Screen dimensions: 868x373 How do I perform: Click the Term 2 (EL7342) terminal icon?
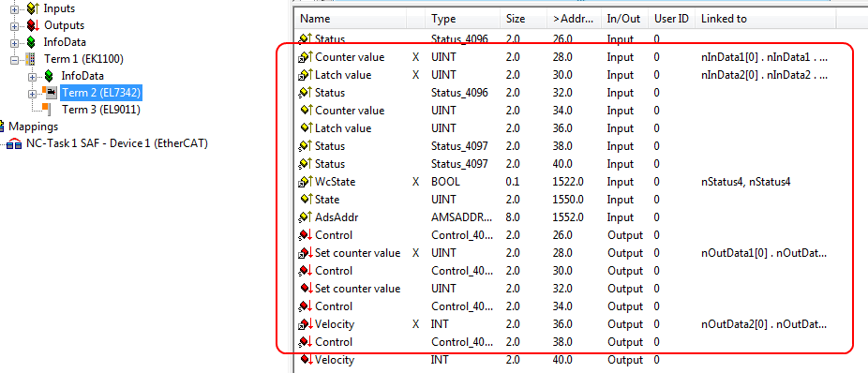pos(50,92)
